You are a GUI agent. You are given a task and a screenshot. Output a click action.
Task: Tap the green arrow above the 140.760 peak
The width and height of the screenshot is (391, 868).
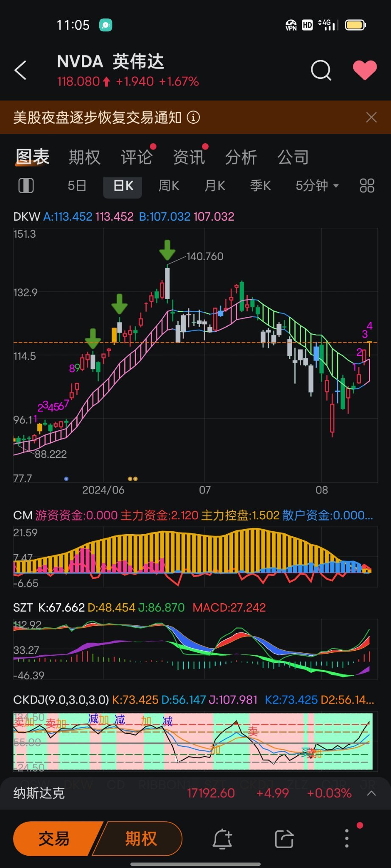coord(167,250)
